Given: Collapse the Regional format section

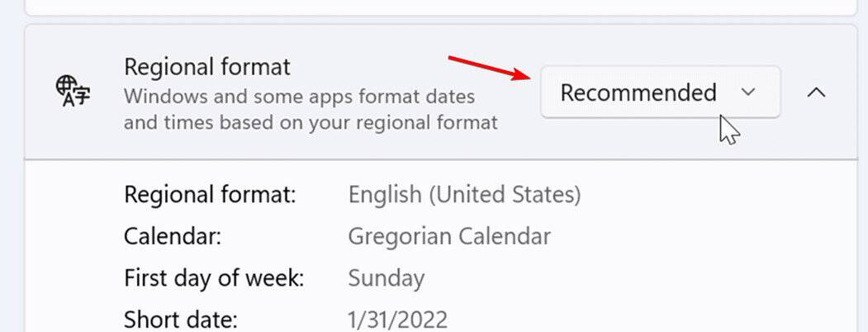Looking at the screenshot, I should tap(817, 92).
